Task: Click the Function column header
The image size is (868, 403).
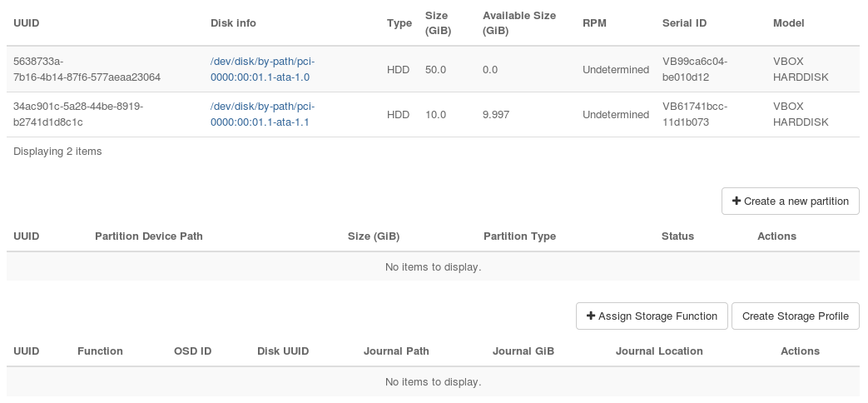Action: point(100,351)
